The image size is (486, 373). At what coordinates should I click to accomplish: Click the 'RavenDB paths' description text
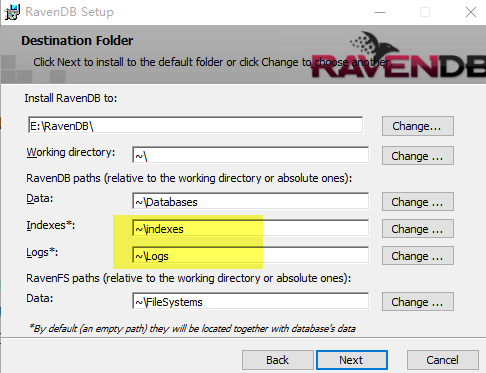click(x=189, y=178)
